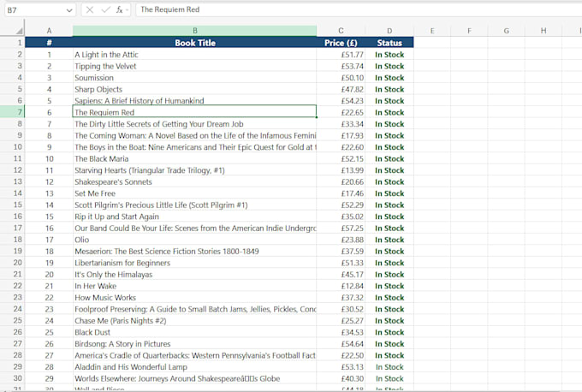The width and height of the screenshot is (582, 392).
Task: Open the Insert Function fx icon
Action: pos(120,10)
